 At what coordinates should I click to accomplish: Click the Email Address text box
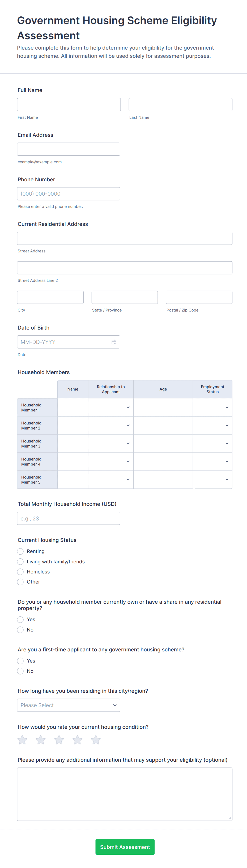[69, 149]
